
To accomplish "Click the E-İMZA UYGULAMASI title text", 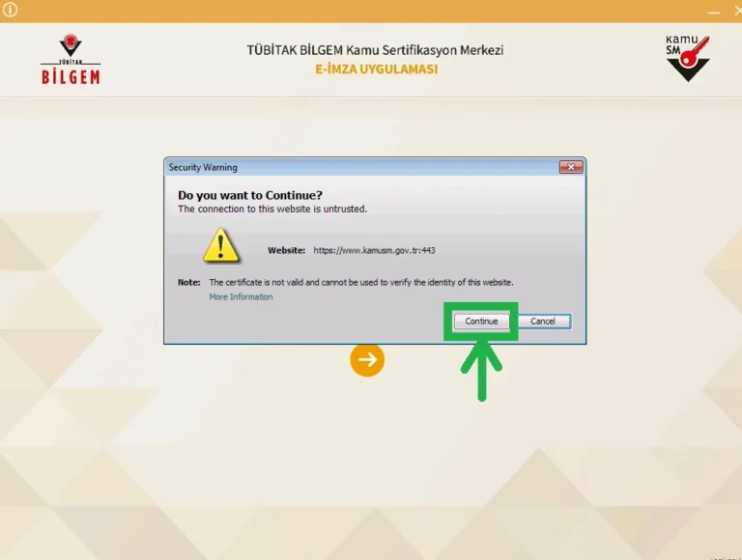I will 377,70.
